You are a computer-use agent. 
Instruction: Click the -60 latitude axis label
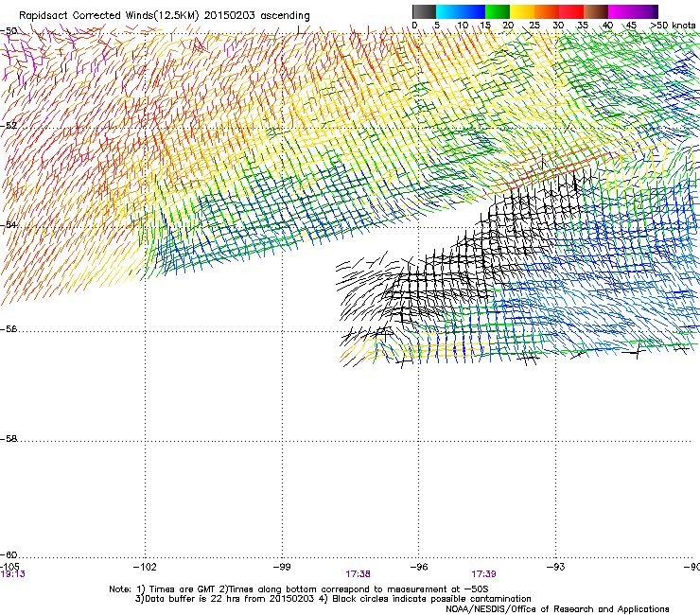[x=9, y=555]
